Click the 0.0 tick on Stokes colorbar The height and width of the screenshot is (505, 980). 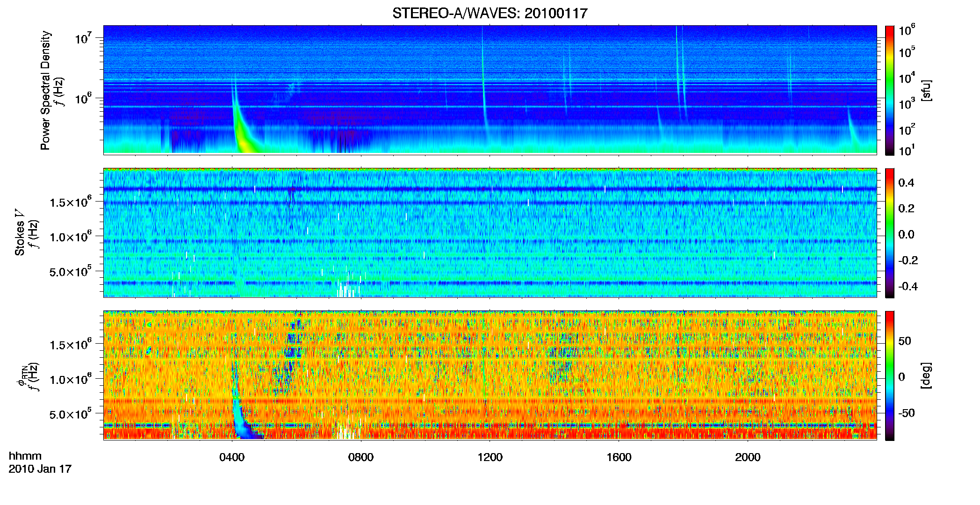click(x=906, y=235)
